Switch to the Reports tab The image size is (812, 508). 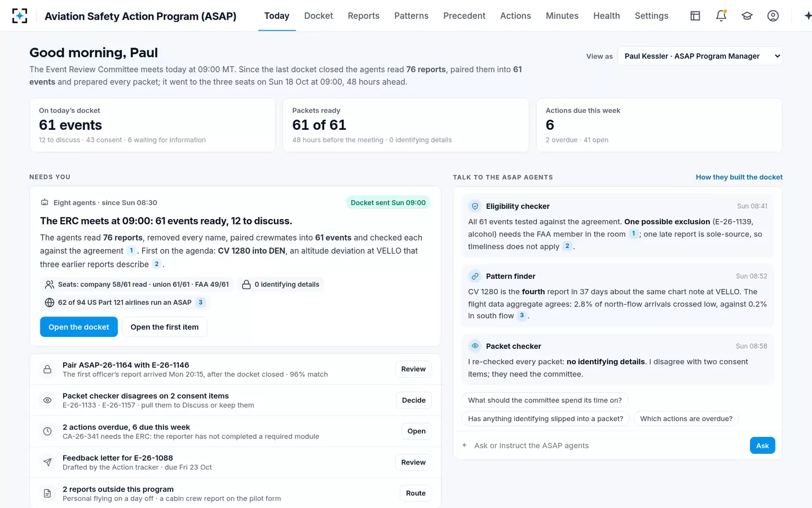(364, 16)
